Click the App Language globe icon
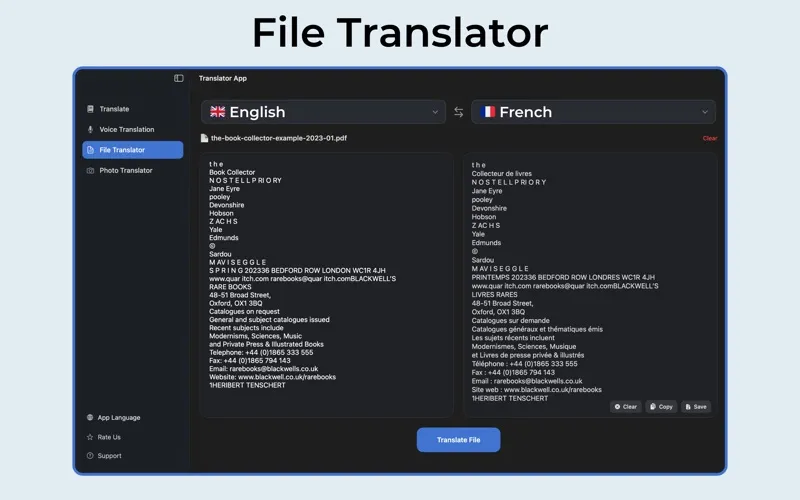800x500 pixels. click(x=90, y=417)
